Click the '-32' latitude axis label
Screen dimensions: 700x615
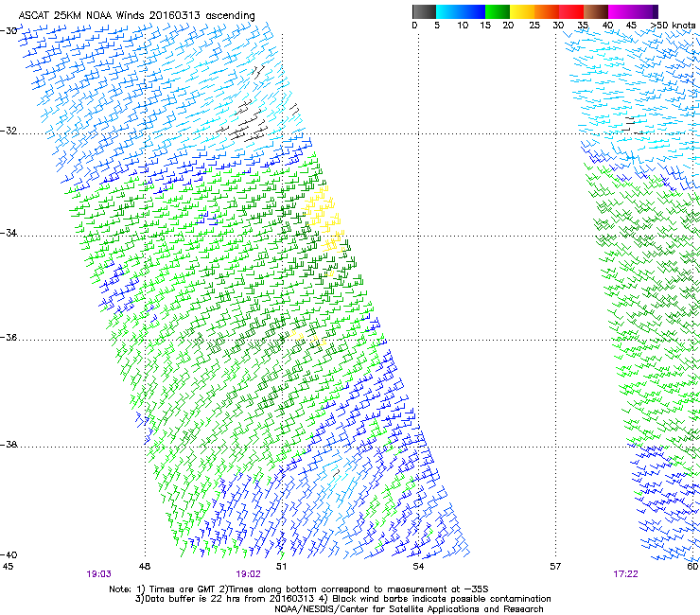(9, 131)
